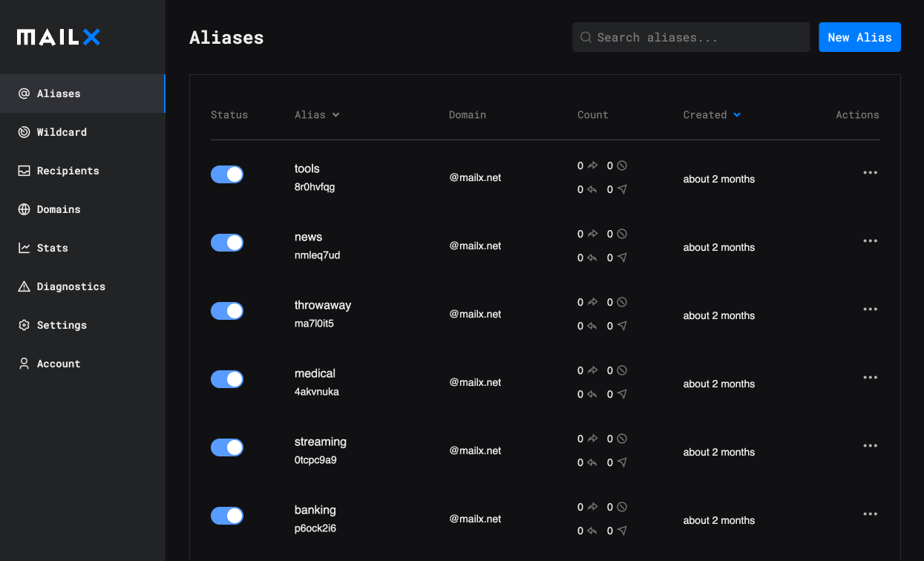This screenshot has width=924, height=561.
Task: Click the Recipients inbox icon
Action: [24, 171]
